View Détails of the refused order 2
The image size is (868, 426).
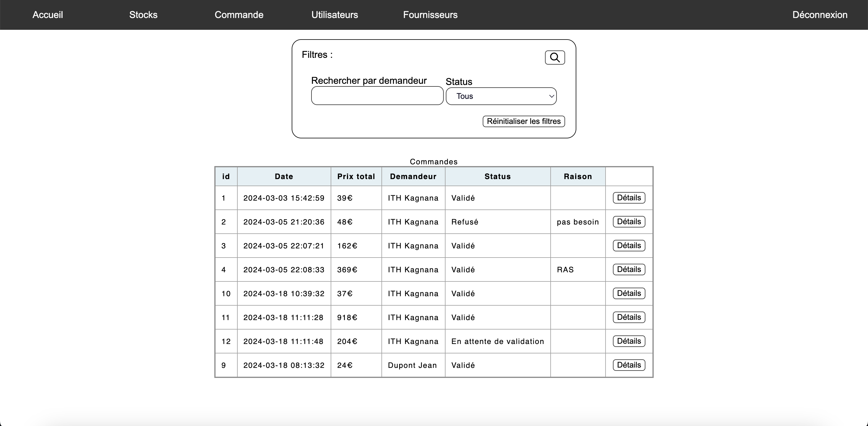(x=629, y=221)
